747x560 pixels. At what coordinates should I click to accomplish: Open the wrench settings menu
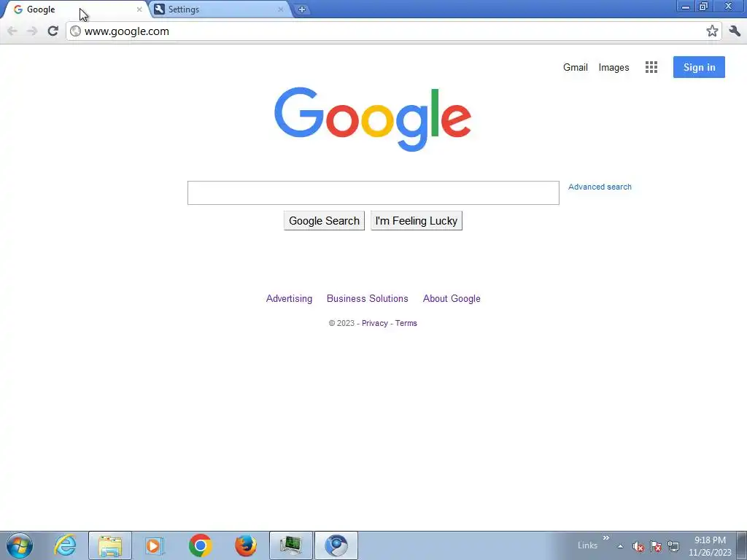click(735, 31)
